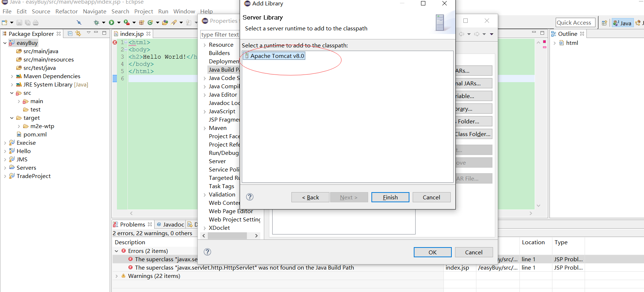Open the Debug dropdown arrow
Viewport: 644px width, 292px height.
pyautogui.click(x=104, y=22)
